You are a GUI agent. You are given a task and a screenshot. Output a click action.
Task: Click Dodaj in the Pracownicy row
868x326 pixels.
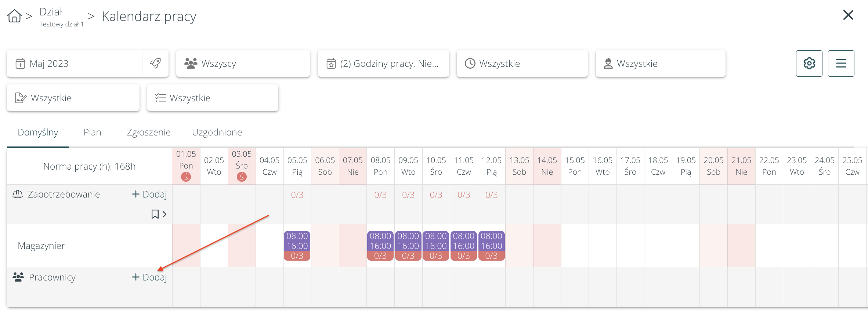[x=149, y=277]
